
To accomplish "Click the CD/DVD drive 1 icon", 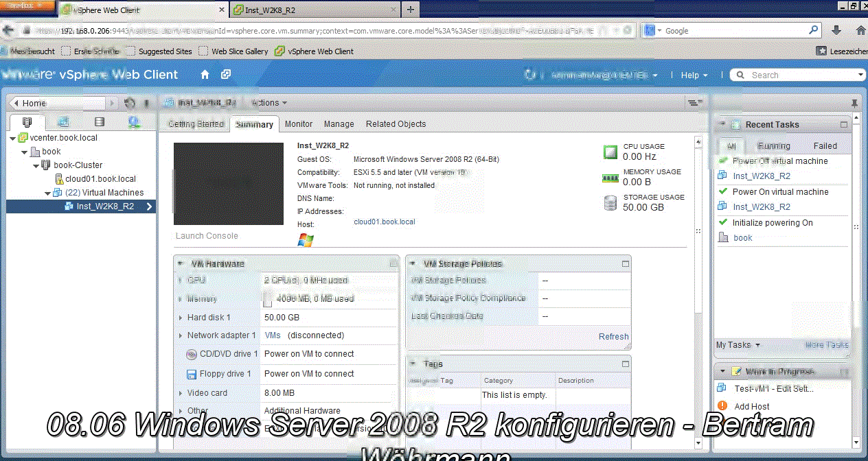I will (x=192, y=354).
